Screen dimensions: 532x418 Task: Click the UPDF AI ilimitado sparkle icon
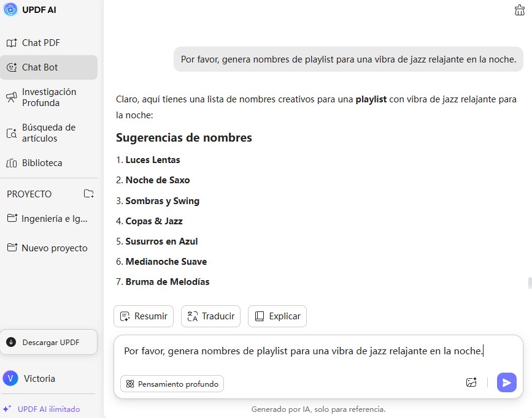tap(7, 409)
